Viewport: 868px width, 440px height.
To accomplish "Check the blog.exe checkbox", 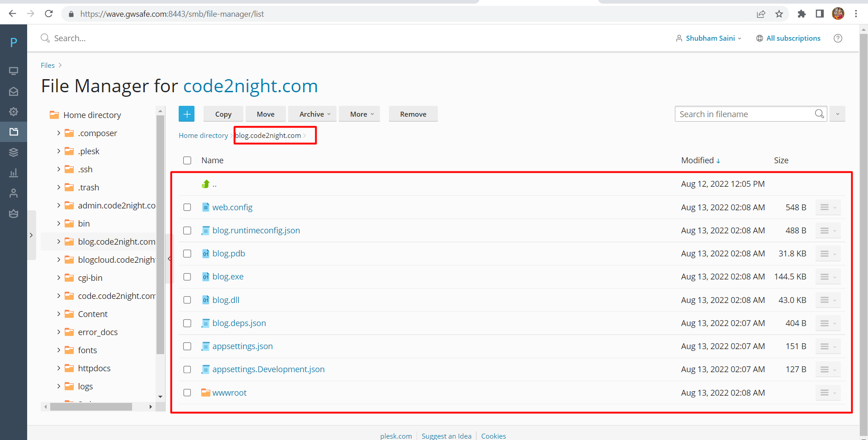I will (187, 277).
